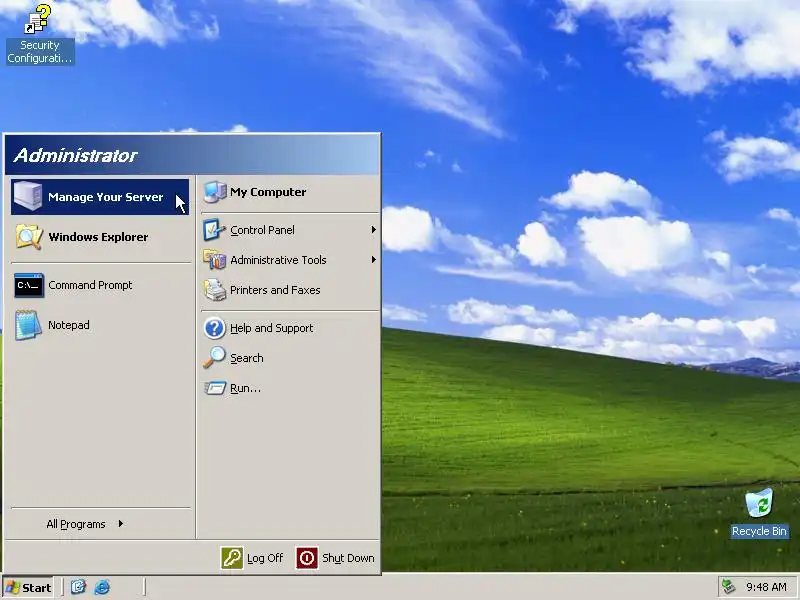Choose Run... from the Start menu
The width and height of the screenshot is (800, 600).
(x=290, y=388)
